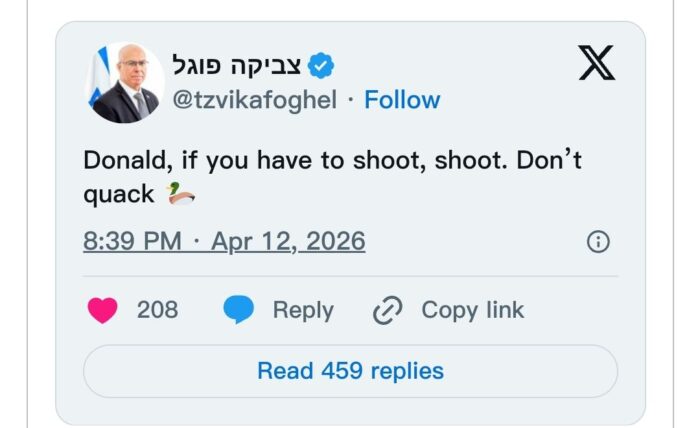
Task: Follow the account via the Follow link
Action: (x=402, y=100)
